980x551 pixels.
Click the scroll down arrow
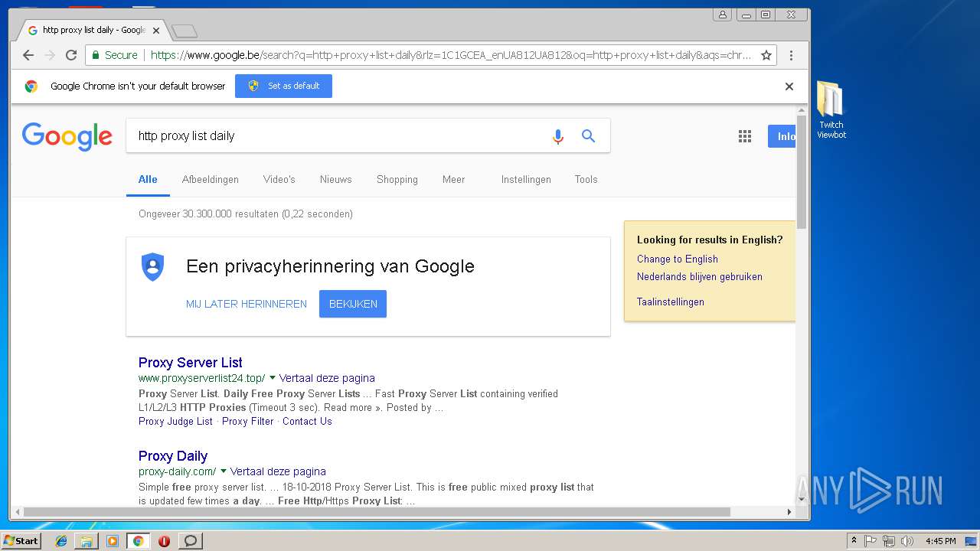click(802, 500)
